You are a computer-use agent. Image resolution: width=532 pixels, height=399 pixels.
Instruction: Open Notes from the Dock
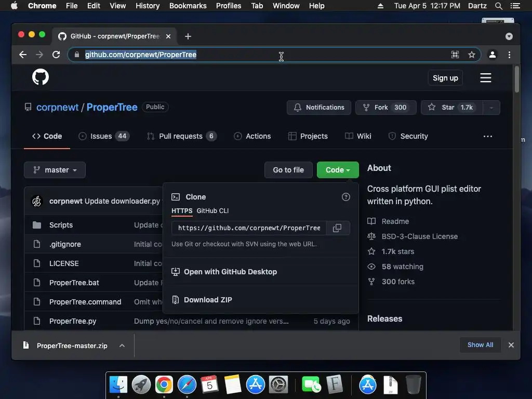click(x=232, y=385)
